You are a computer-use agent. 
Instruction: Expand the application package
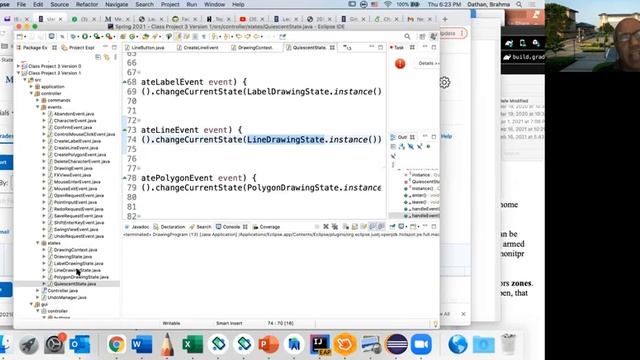[x=31, y=87]
